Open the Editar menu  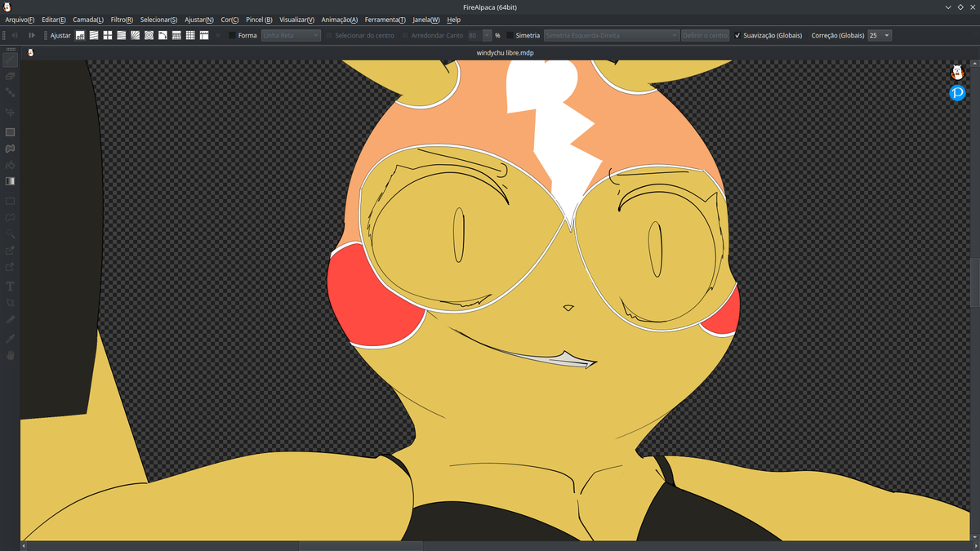(54, 20)
